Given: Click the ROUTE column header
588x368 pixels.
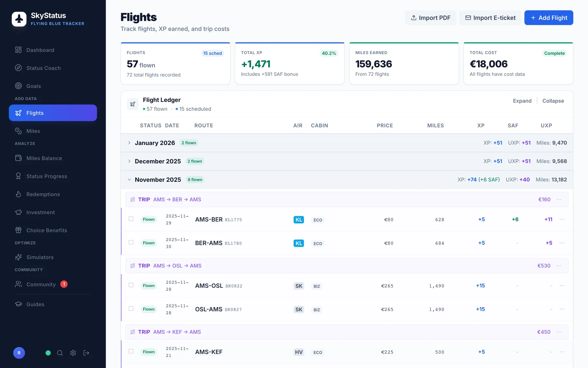Looking at the screenshot, I should click(x=204, y=125).
